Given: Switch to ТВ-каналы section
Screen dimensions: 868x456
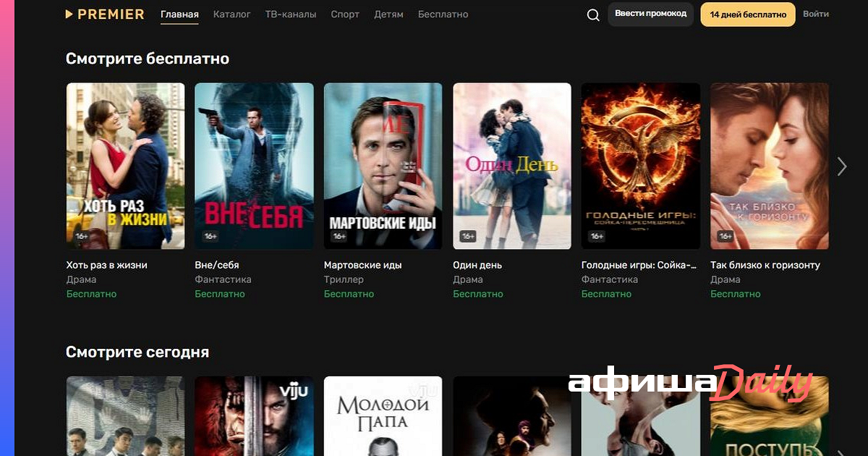Looking at the screenshot, I should click(291, 14).
